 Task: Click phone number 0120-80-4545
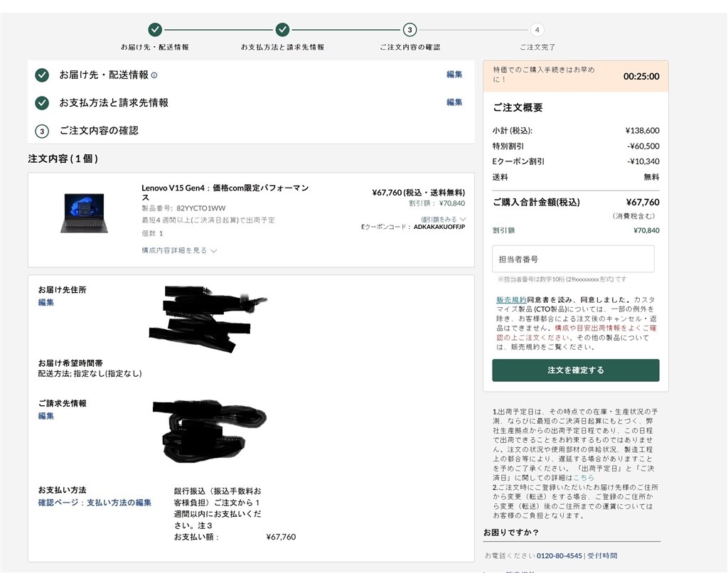[559, 556]
